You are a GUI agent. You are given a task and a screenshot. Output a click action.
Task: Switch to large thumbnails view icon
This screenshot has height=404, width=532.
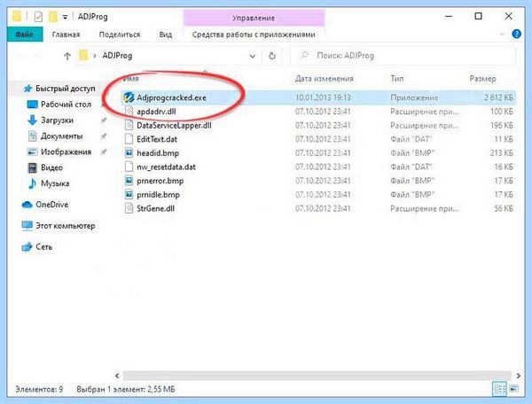tap(514, 389)
